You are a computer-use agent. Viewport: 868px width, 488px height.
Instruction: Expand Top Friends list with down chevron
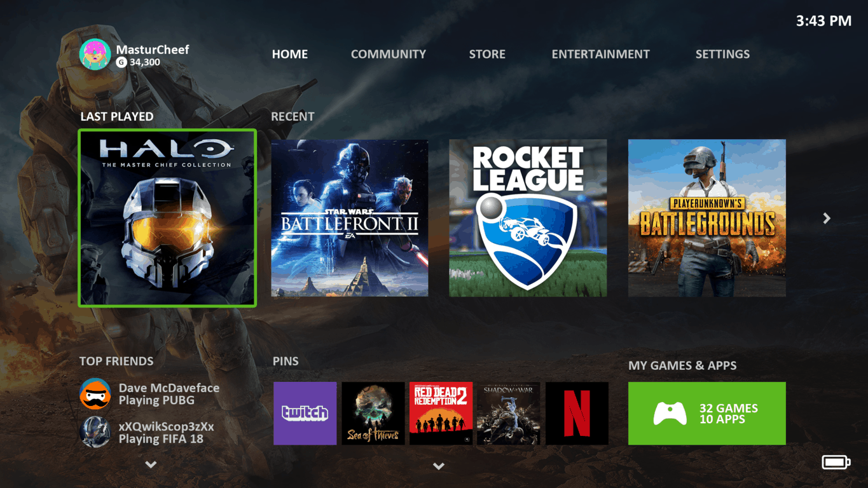coord(151,464)
